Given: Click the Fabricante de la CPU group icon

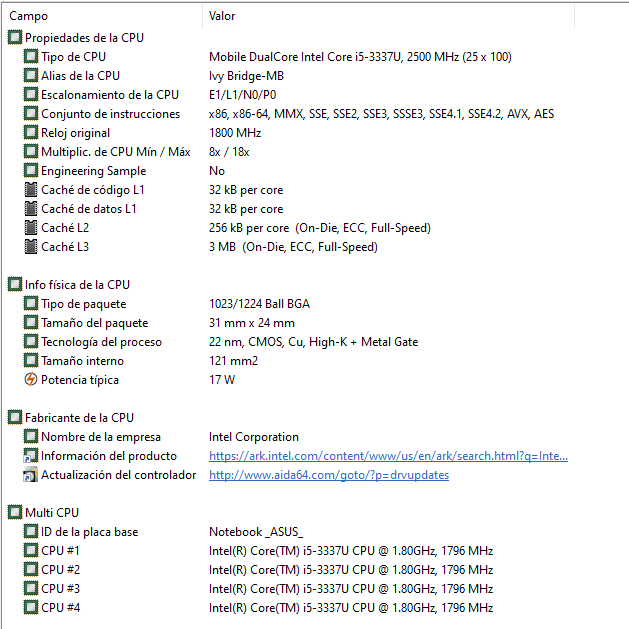Looking at the screenshot, I should (15, 418).
